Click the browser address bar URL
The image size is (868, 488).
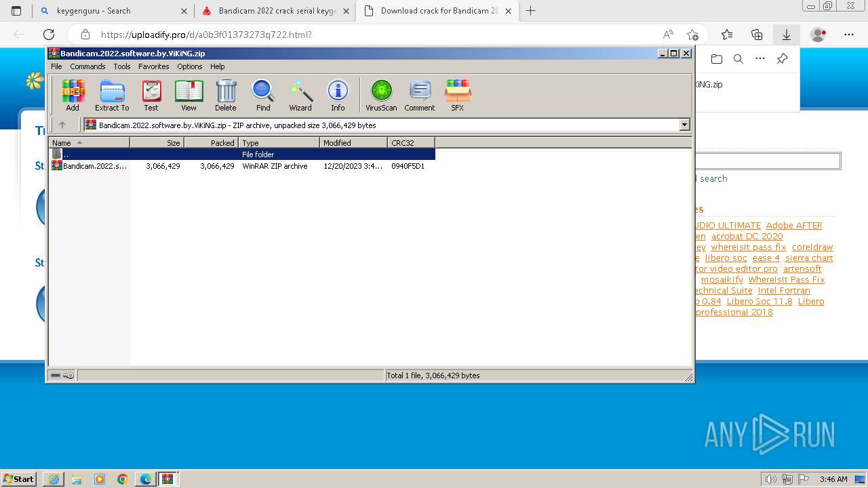(x=206, y=35)
